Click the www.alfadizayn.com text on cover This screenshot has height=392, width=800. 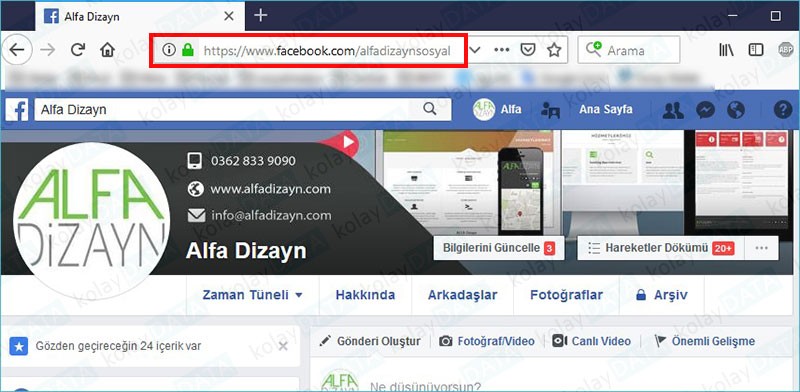click(x=270, y=189)
